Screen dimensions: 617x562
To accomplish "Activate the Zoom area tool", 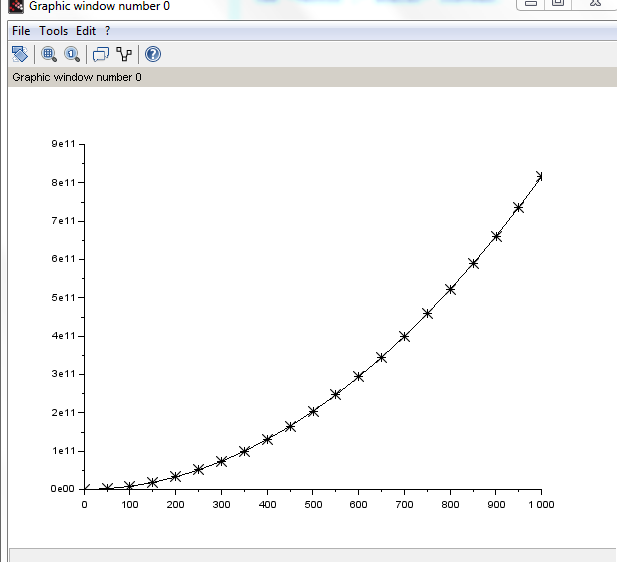I will point(49,54).
